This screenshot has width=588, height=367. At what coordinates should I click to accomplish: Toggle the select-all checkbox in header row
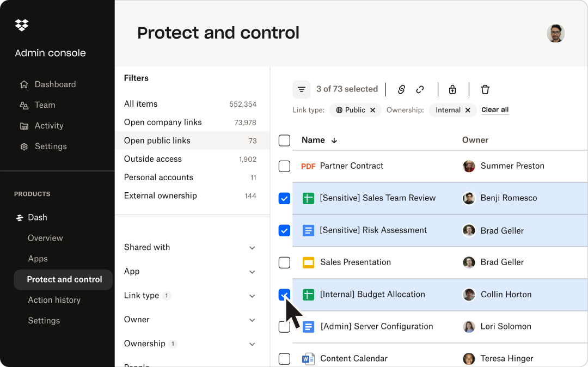tap(284, 140)
